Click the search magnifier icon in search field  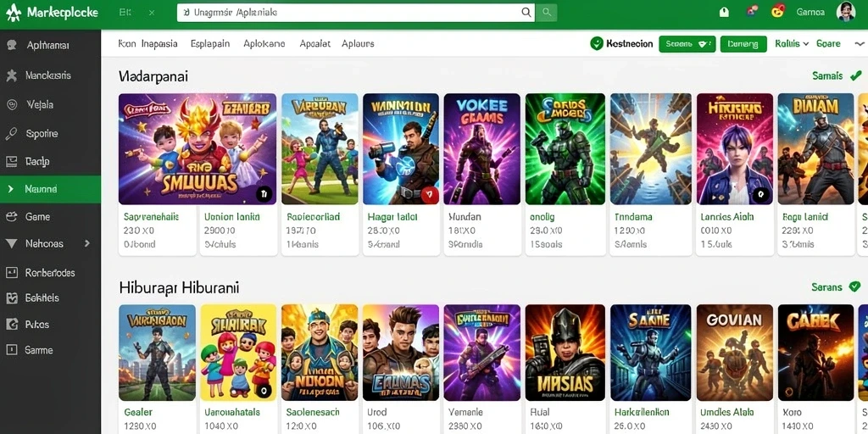526,12
